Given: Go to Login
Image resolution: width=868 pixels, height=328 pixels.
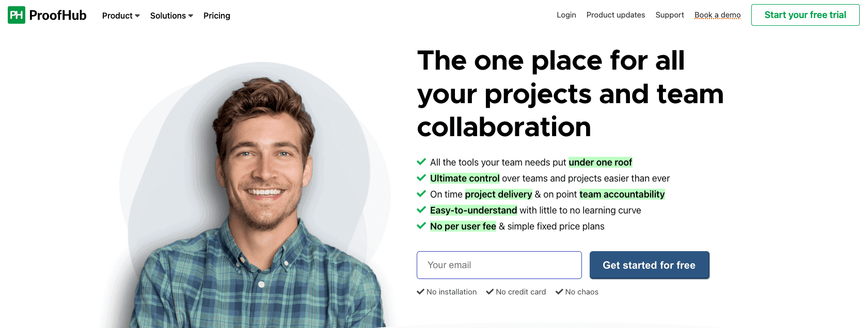Looking at the screenshot, I should (566, 15).
